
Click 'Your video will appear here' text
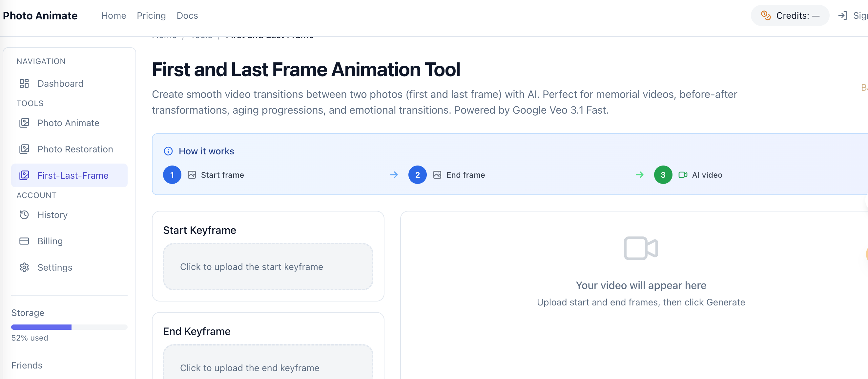point(641,285)
